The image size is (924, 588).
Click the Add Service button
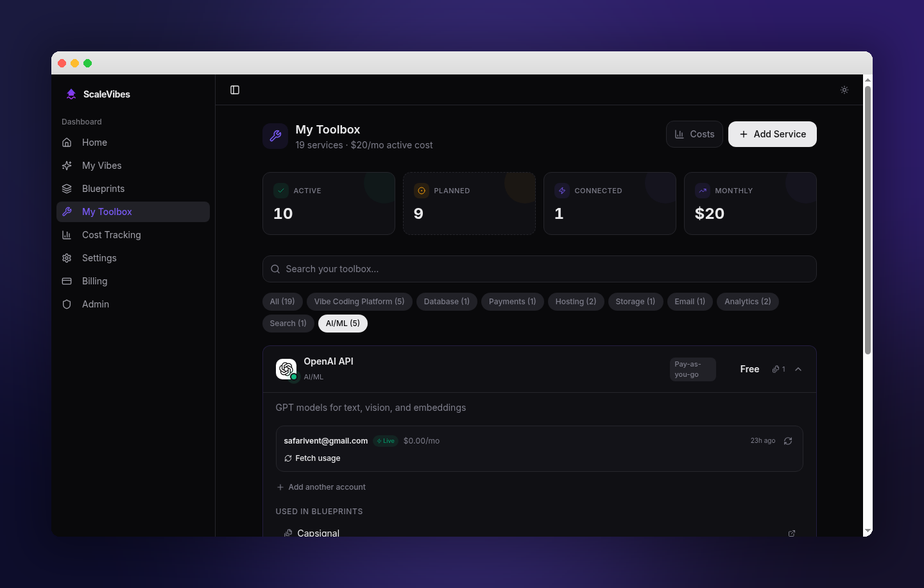coord(772,134)
